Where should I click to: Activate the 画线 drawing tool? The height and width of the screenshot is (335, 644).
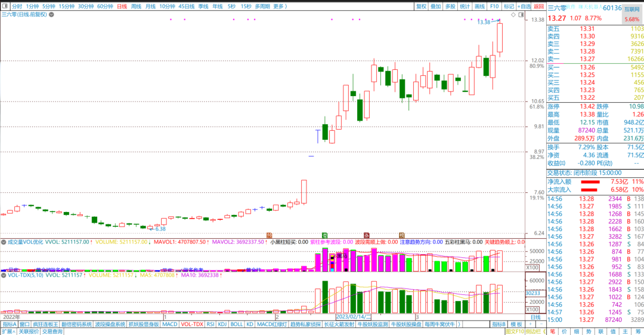(x=479, y=7)
